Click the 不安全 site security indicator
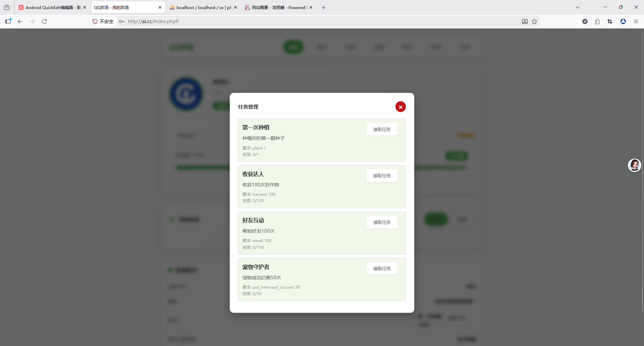 [103, 21]
